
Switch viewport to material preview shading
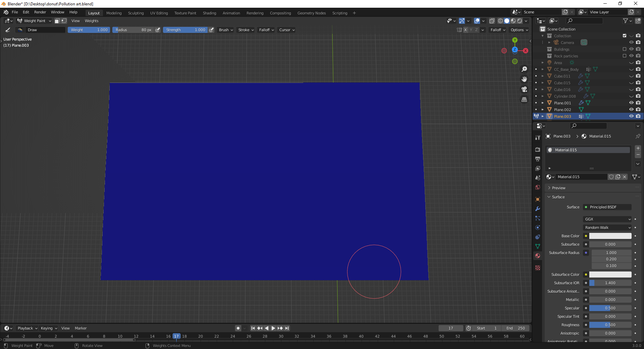tap(513, 21)
